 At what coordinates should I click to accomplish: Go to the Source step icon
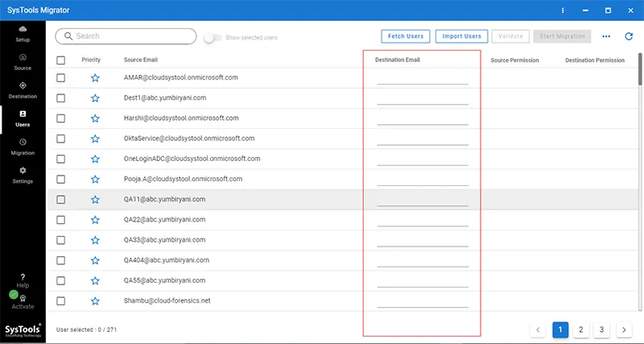(23, 57)
